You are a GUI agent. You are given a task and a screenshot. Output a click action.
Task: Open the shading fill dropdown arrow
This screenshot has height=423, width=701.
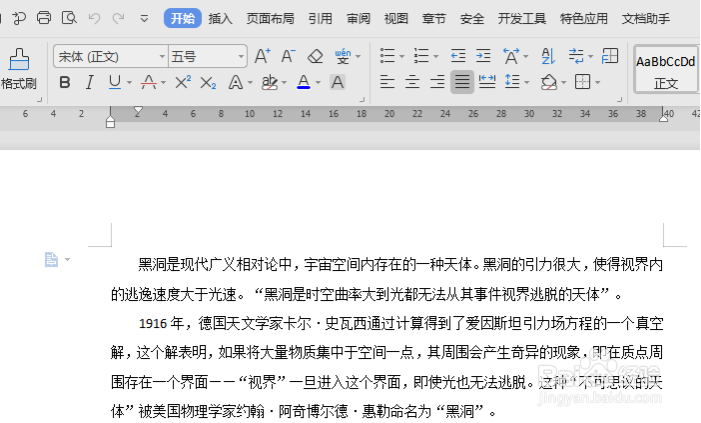pos(563,82)
